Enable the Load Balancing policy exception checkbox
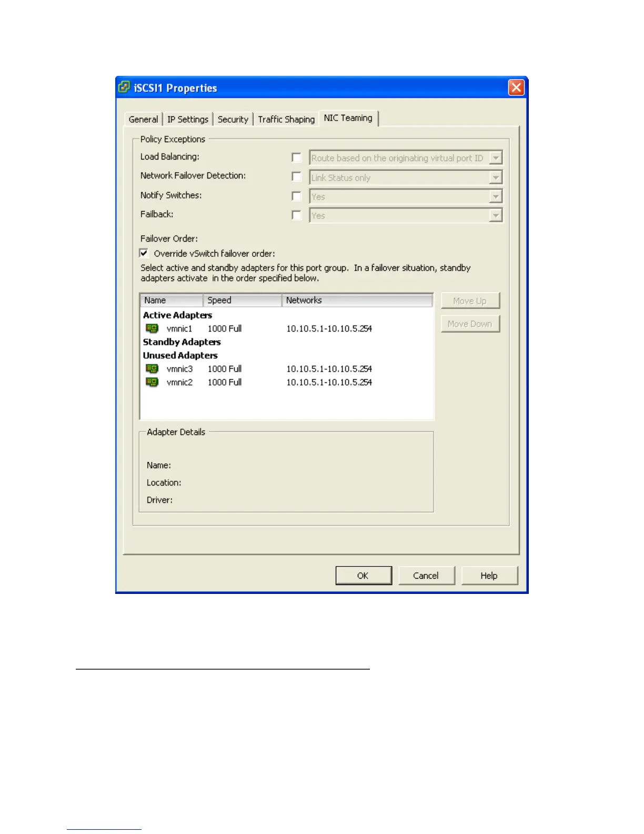Image resolution: width=644 pixels, height=834 pixels. tap(296, 157)
